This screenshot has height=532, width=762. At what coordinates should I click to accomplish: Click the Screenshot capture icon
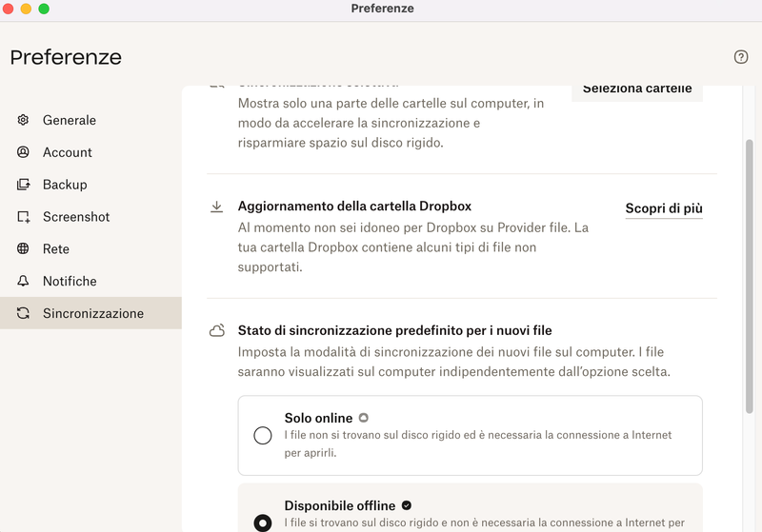tap(24, 217)
